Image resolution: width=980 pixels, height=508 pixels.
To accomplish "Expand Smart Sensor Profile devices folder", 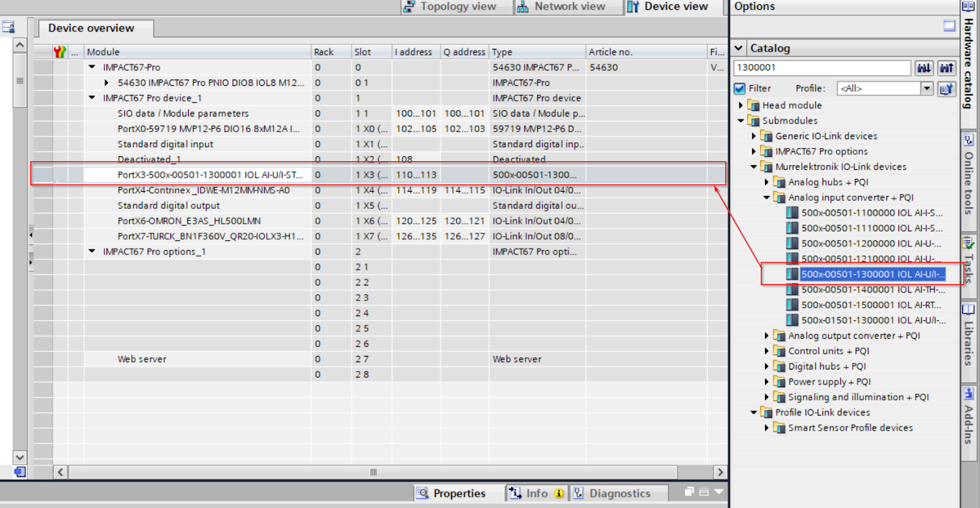I will pyautogui.click(x=767, y=428).
